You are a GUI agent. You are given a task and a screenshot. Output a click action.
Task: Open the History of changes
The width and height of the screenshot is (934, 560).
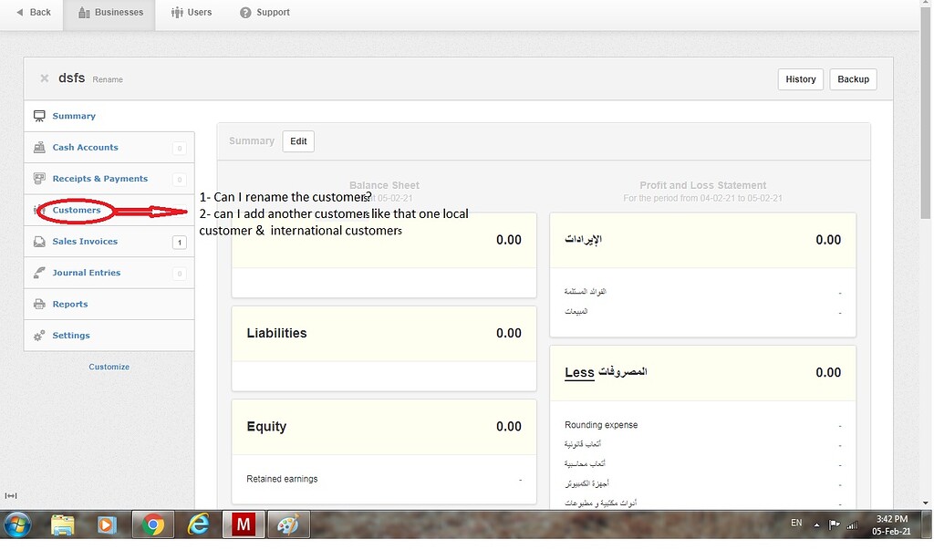pos(800,79)
